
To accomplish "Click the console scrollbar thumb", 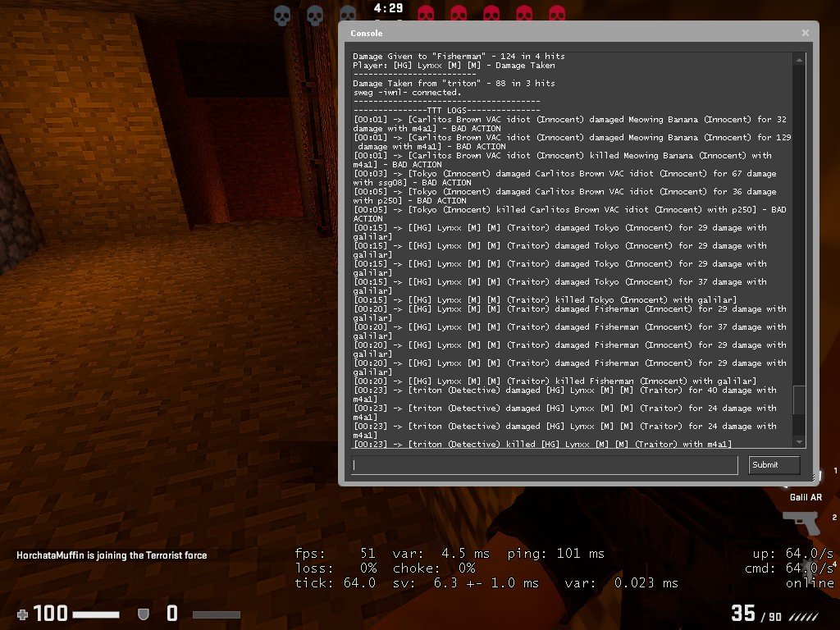I will tap(799, 400).
